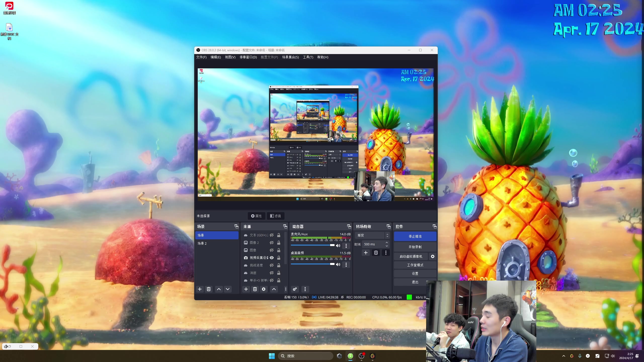The image size is (644, 362).
Task: Click the 停止推流 button
Action: click(415, 236)
